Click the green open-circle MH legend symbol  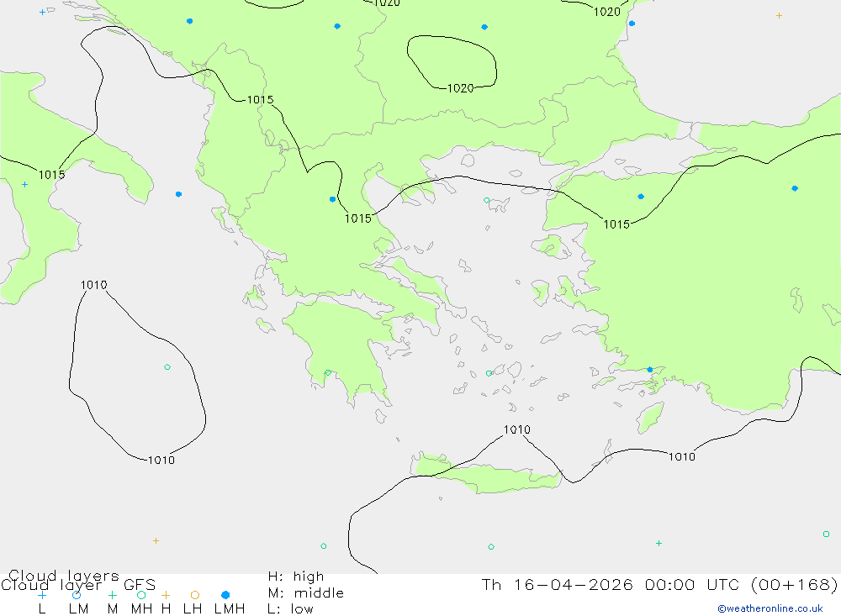pyautogui.click(x=141, y=595)
